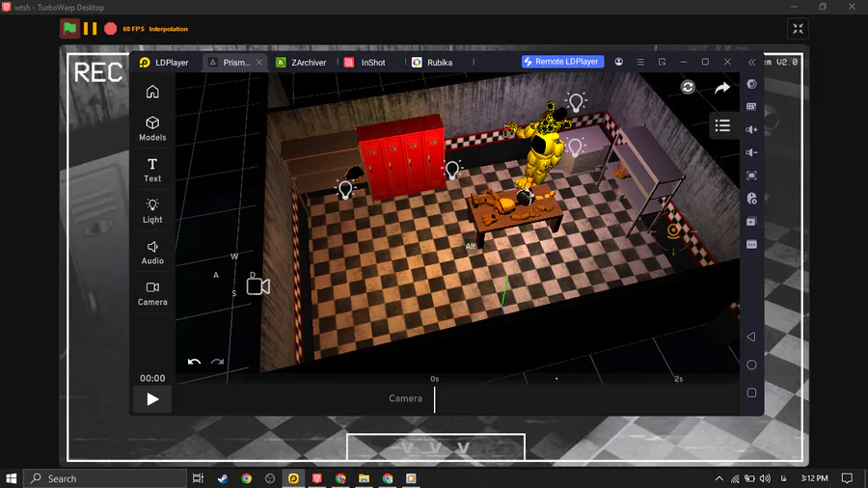Open the Models panel
This screenshot has width=868, height=488.
coord(152,128)
